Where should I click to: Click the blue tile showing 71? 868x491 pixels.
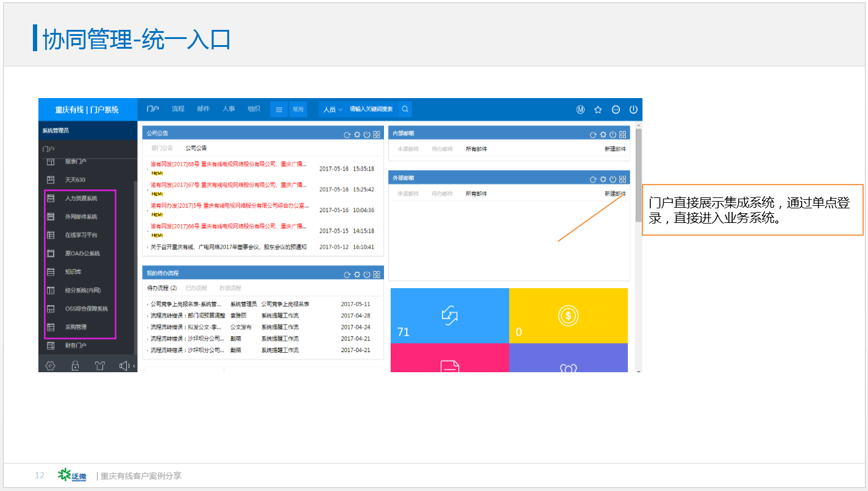450,316
